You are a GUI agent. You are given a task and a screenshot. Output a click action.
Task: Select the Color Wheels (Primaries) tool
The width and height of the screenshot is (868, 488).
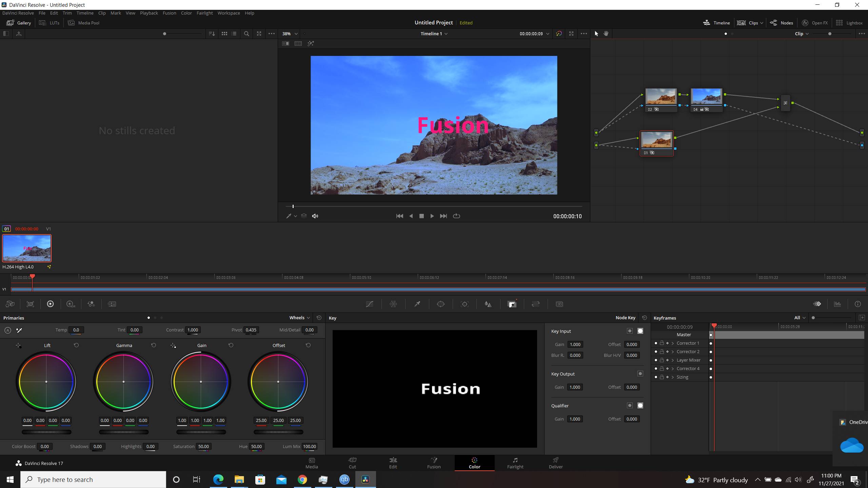[50, 304]
